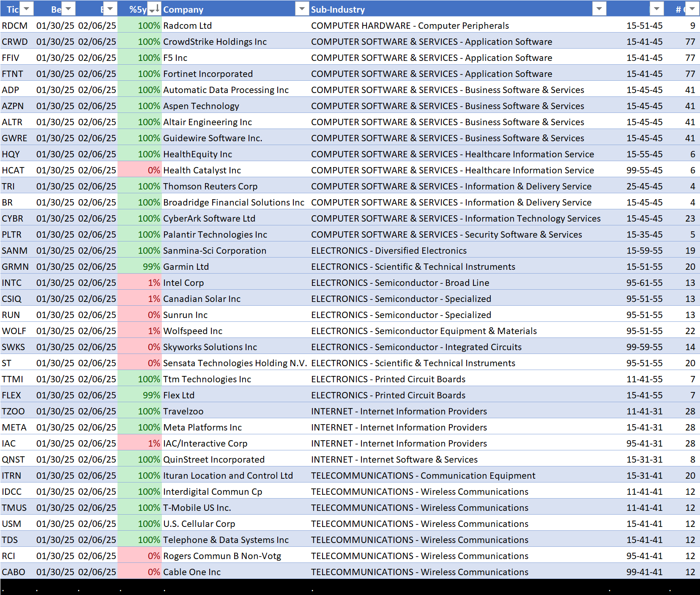
Task: Select the CrowdStrike Holdings Inc cell
Action: [235, 41]
